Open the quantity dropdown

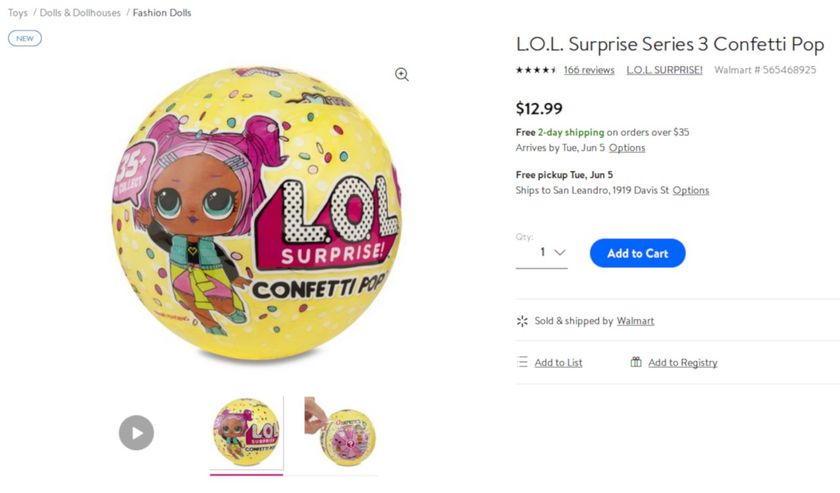pos(542,253)
